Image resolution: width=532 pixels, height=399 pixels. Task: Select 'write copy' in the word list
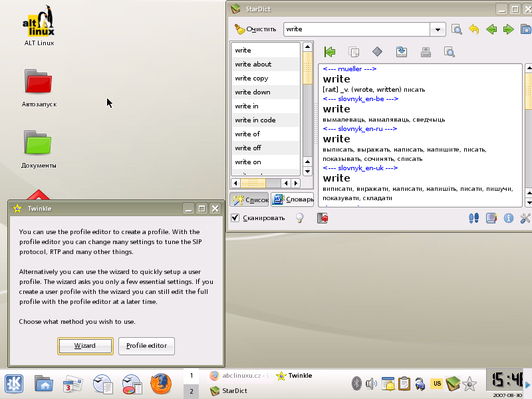pos(265,78)
